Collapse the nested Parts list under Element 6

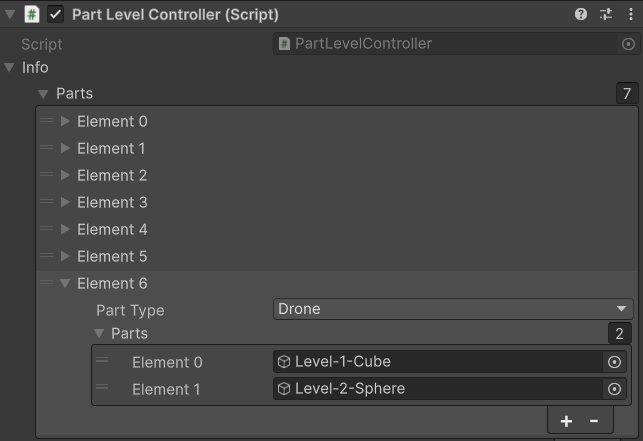point(99,334)
